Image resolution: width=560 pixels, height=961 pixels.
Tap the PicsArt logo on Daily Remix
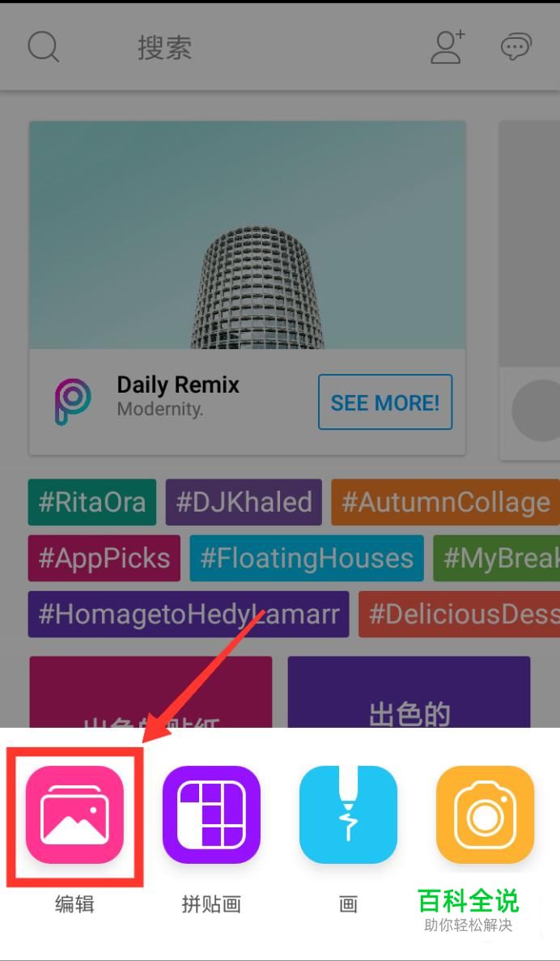tap(72, 402)
